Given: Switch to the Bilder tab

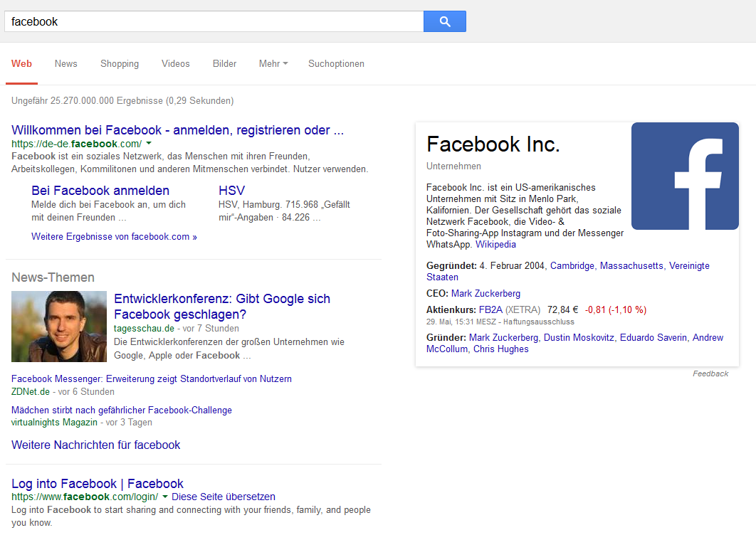Looking at the screenshot, I should [224, 63].
